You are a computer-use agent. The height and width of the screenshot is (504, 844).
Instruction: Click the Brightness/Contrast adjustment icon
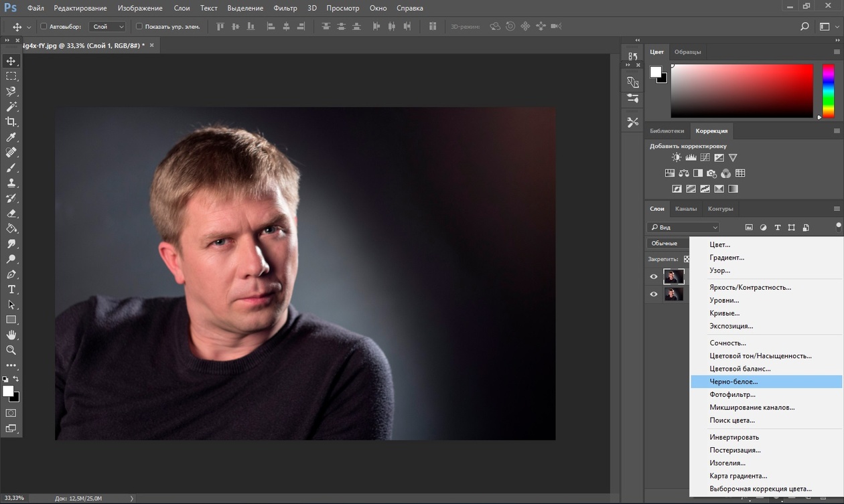(677, 158)
